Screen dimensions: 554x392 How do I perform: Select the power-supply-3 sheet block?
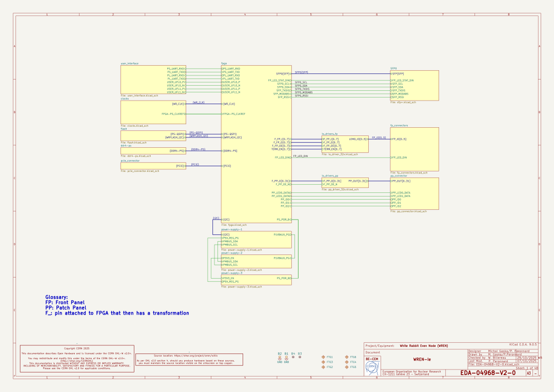(x=256, y=280)
